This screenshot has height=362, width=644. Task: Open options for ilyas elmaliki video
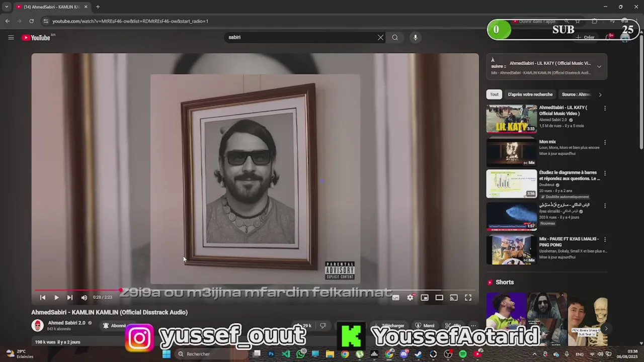tap(605, 206)
